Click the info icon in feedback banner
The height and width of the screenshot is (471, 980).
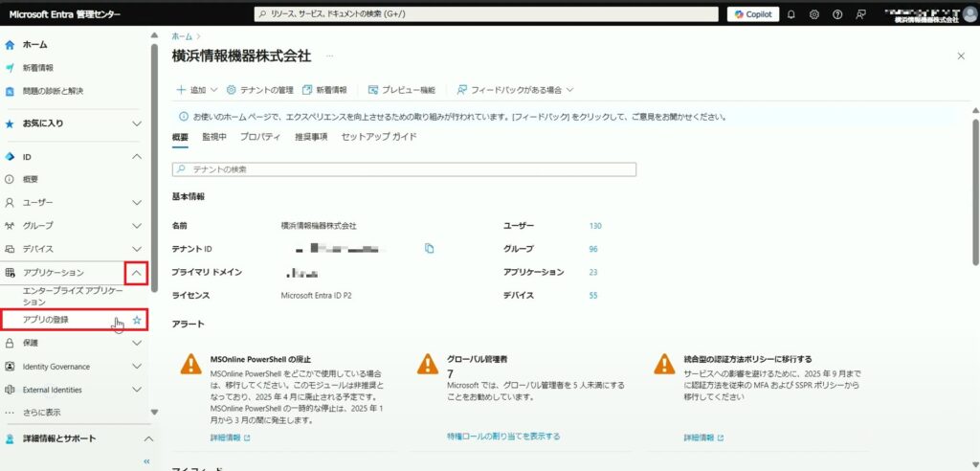(183, 117)
